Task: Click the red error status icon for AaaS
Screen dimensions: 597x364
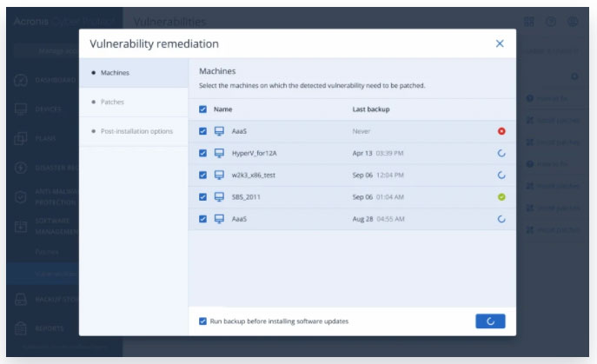Action: [501, 131]
